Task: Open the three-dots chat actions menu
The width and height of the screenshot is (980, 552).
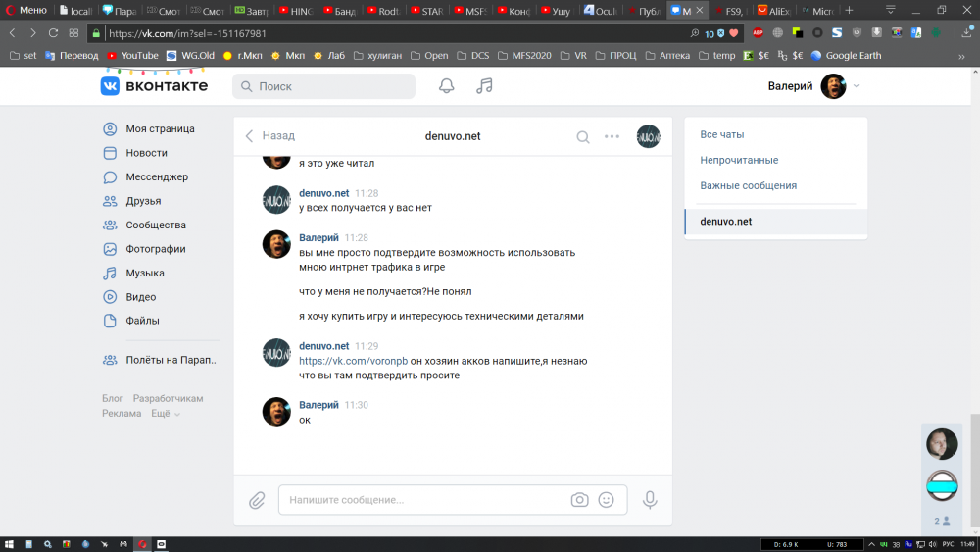Action: tap(612, 136)
